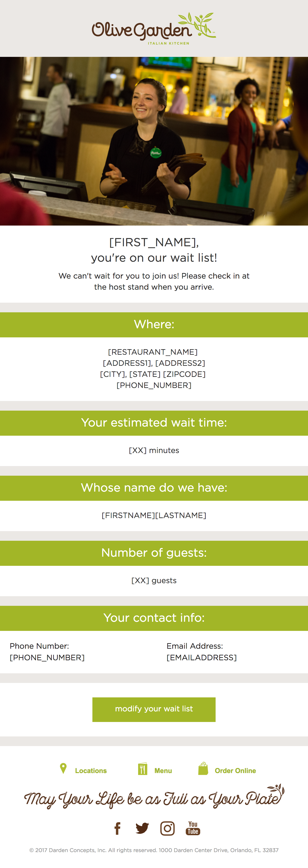This screenshot has width=308, height=868.
Task: Click the [EMAILADDRESS] placeholder text
Action: click(202, 657)
